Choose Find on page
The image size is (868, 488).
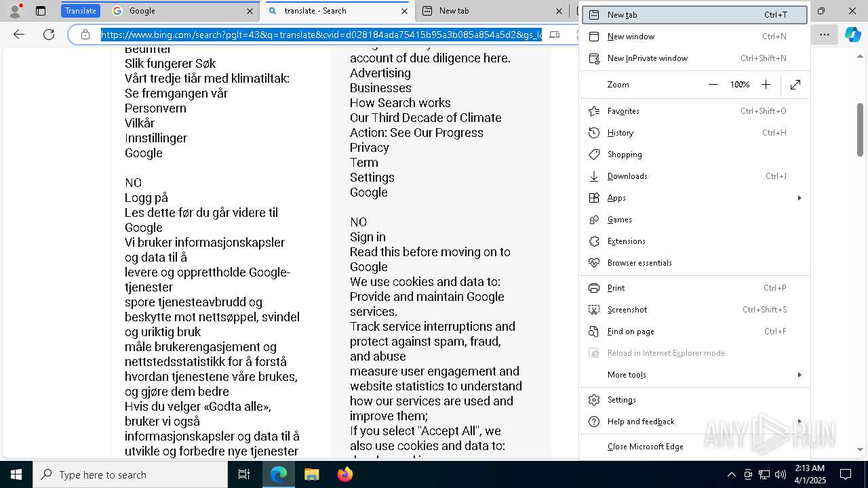click(x=695, y=331)
